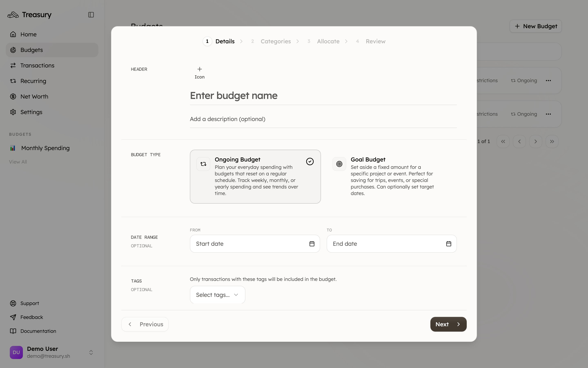Screen dimensions: 588x368
Task: Expand the Demo User account switcher
Action: click(x=91, y=352)
